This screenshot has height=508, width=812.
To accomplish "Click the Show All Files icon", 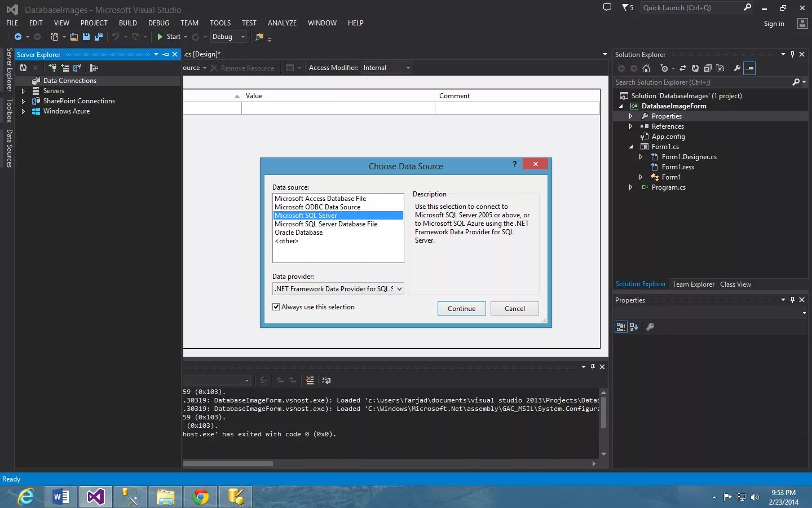I will [x=720, y=68].
